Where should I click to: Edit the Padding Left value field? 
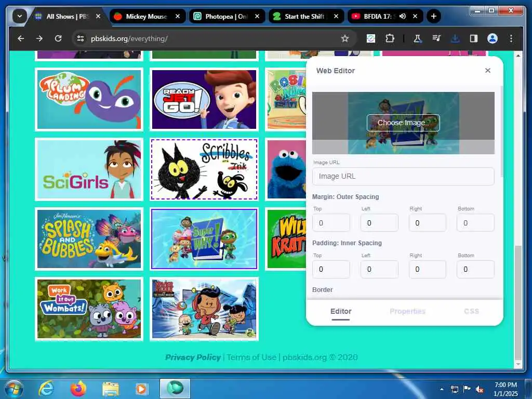pyautogui.click(x=379, y=270)
